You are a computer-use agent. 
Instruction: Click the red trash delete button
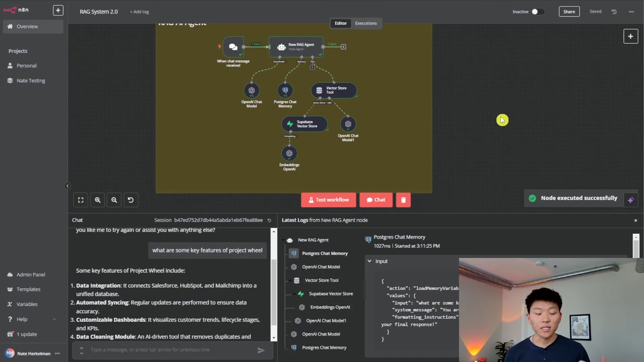tap(403, 200)
